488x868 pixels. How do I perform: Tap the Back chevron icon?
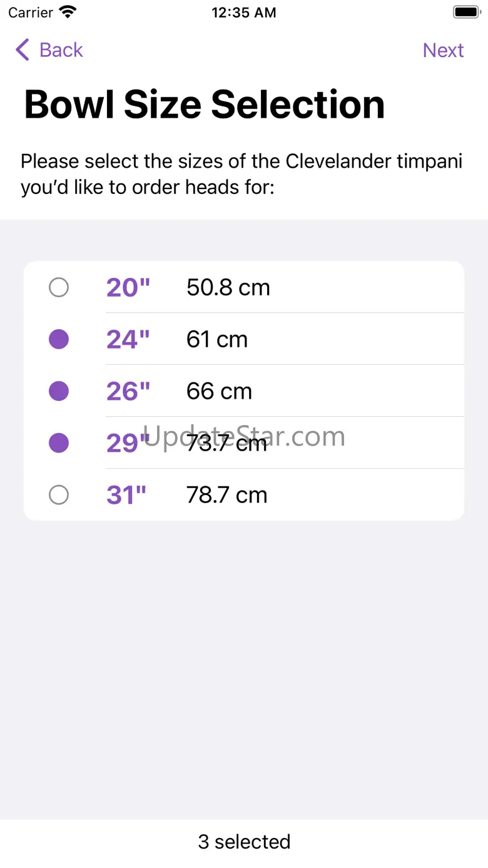[23, 50]
